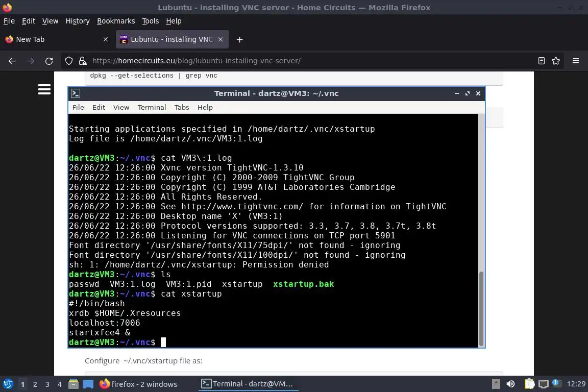Click the 'startxfce4 &' line in terminal
588x392 pixels.
100,332
